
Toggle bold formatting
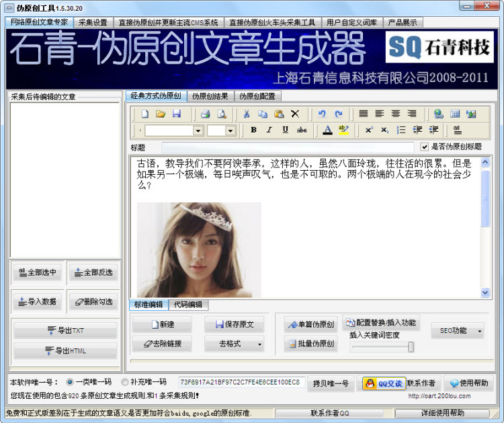(253, 130)
